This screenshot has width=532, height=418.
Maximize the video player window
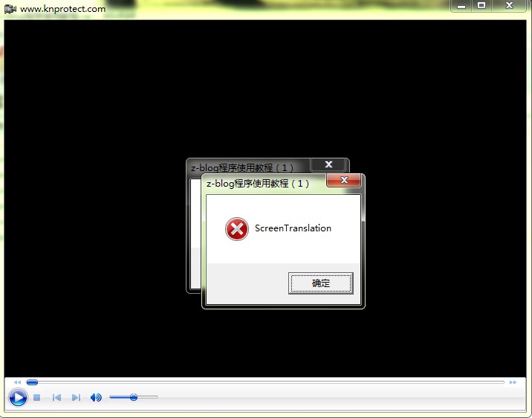(x=481, y=6)
